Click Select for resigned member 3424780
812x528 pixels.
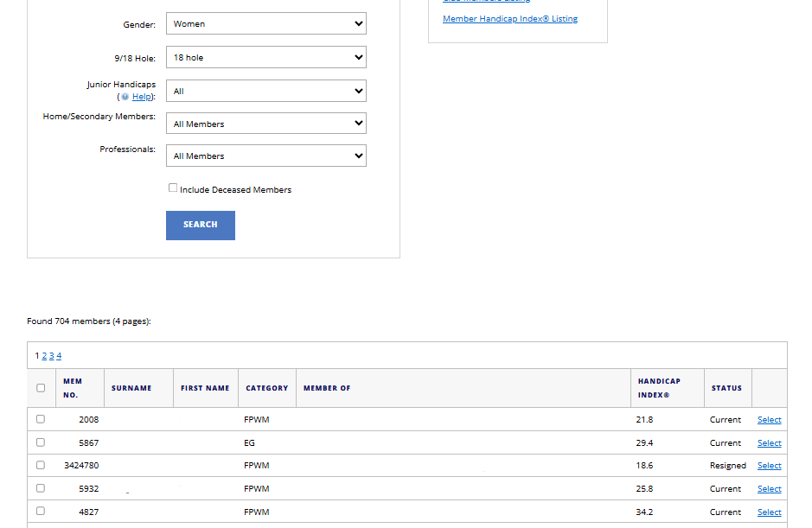(x=769, y=466)
